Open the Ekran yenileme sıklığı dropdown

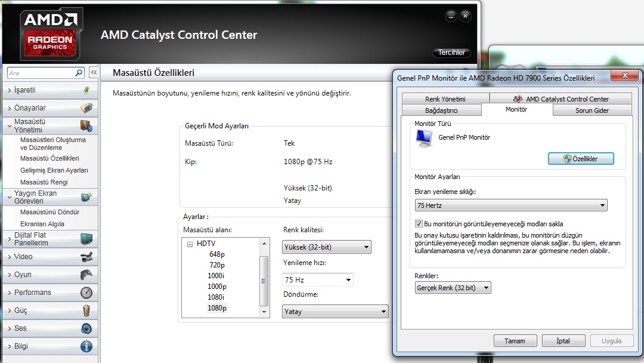(x=511, y=205)
